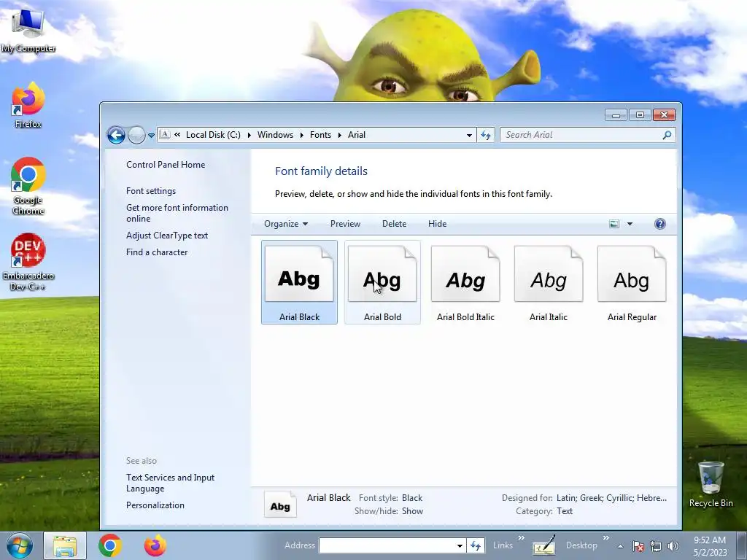Open Adjust ClearType text

click(167, 236)
